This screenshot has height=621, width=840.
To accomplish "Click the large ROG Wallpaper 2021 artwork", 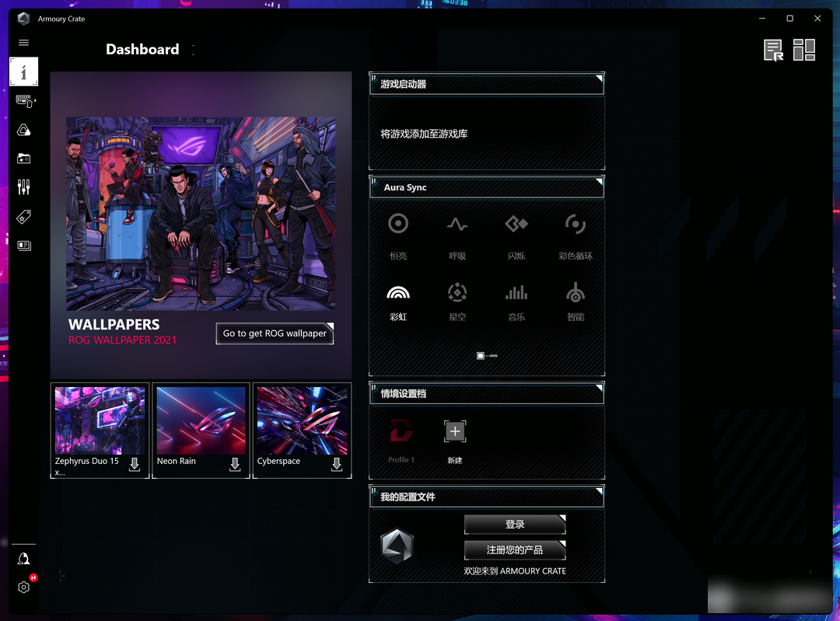I will point(201,214).
